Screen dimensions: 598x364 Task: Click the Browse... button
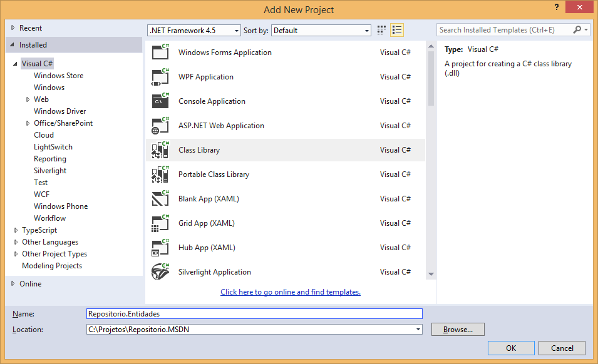[x=458, y=330]
